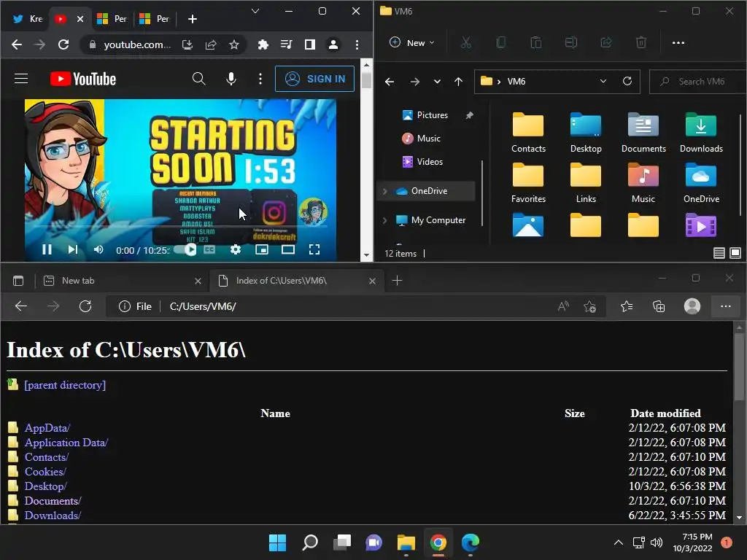Screen dimensions: 747x560
Task: Open Edge Favorites list
Action: 627,306
